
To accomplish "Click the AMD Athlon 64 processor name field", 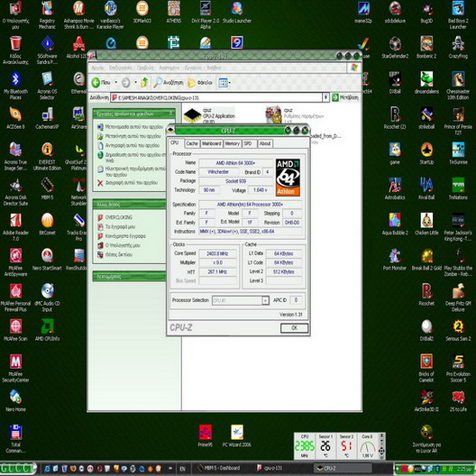I will 236,163.
